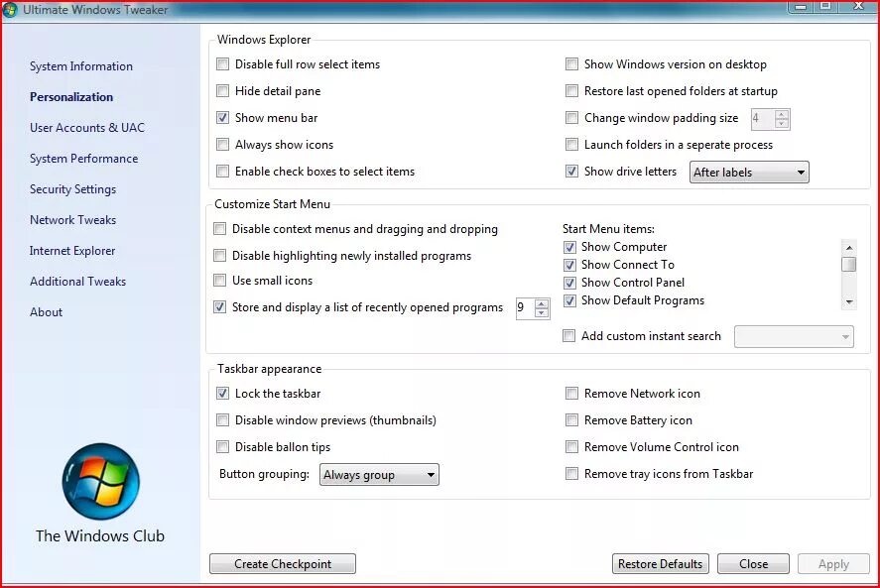The width and height of the screenshot is (880, 588).
Task: Increase window padding size with up arrow
Action: (781, 114)
